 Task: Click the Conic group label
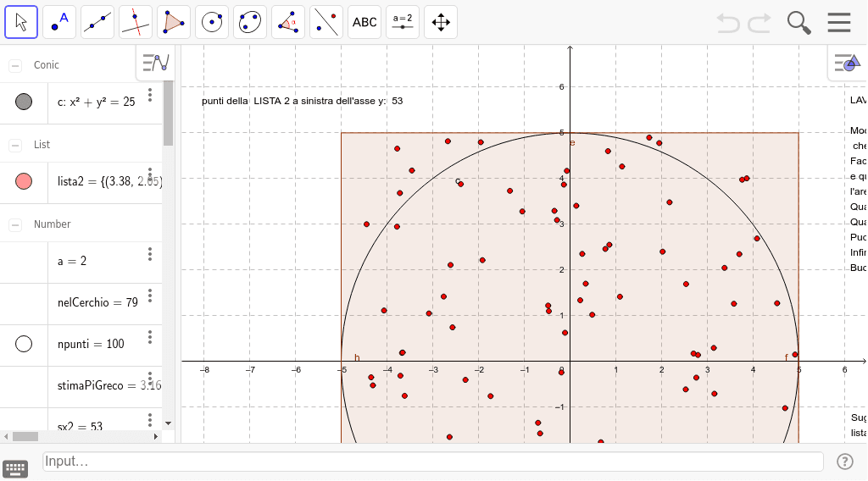pyautogui.click(x=46, y=65)
